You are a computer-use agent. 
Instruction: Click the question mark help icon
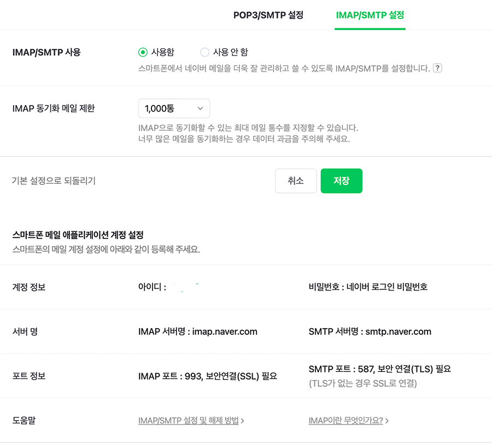tap(437, 68)
